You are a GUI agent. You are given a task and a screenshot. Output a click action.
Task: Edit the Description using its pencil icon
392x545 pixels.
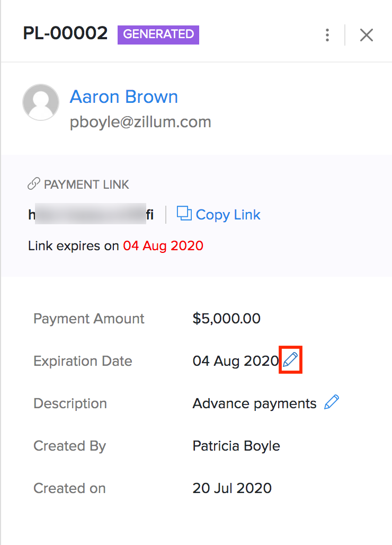[x=332, y=402]
